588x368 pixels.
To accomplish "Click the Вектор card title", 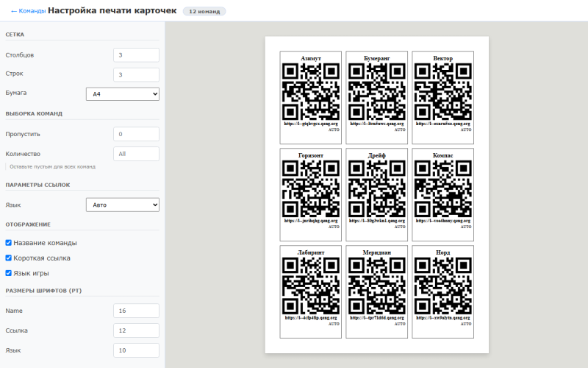I will coord(443,58).
